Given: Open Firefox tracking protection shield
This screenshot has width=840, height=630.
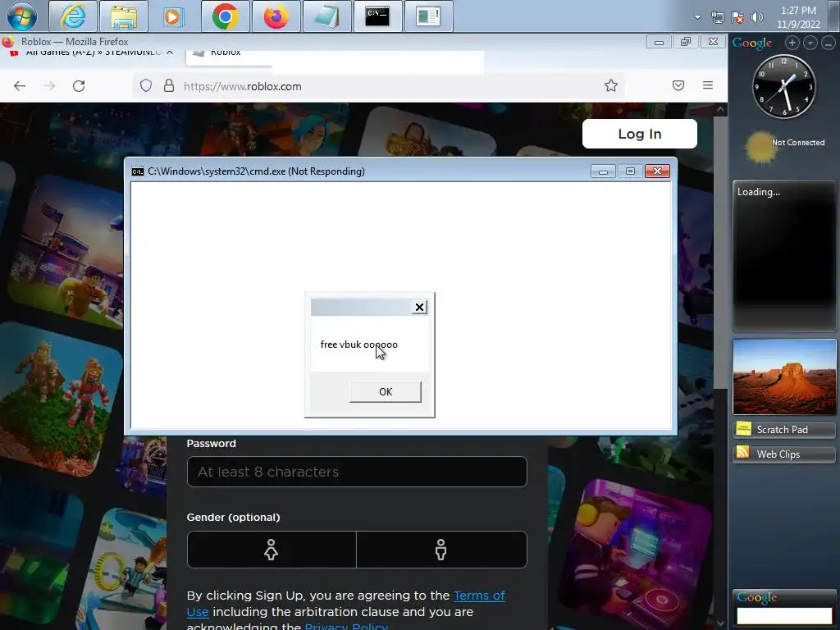Looking at the screenshot, I should pyautogui.click(x=146, y=85).
